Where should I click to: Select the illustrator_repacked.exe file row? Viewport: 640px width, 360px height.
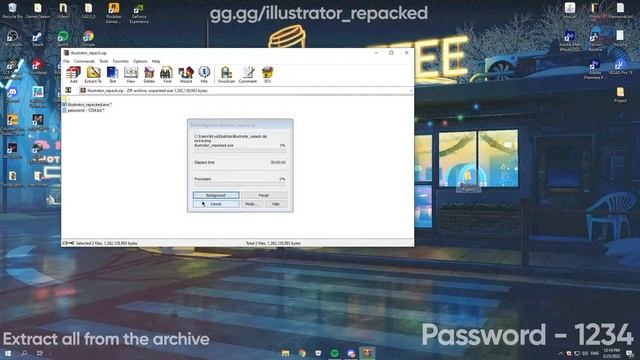87,104
